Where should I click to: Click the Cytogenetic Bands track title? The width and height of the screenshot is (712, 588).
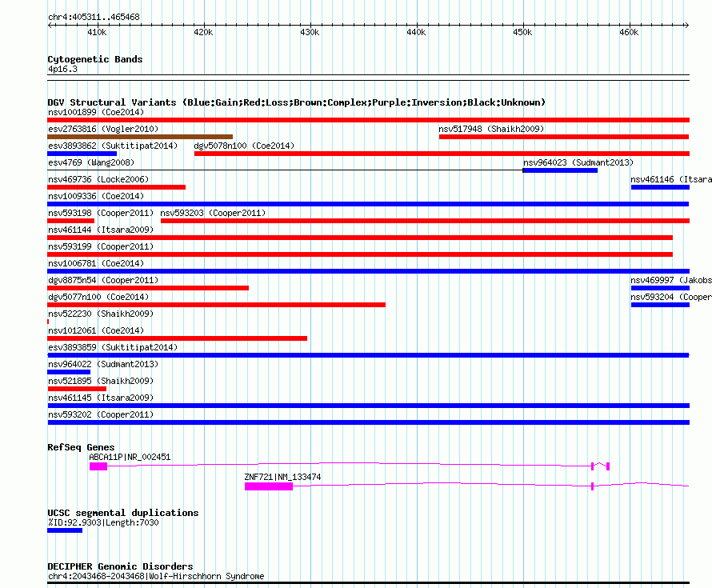coord(95,59)
